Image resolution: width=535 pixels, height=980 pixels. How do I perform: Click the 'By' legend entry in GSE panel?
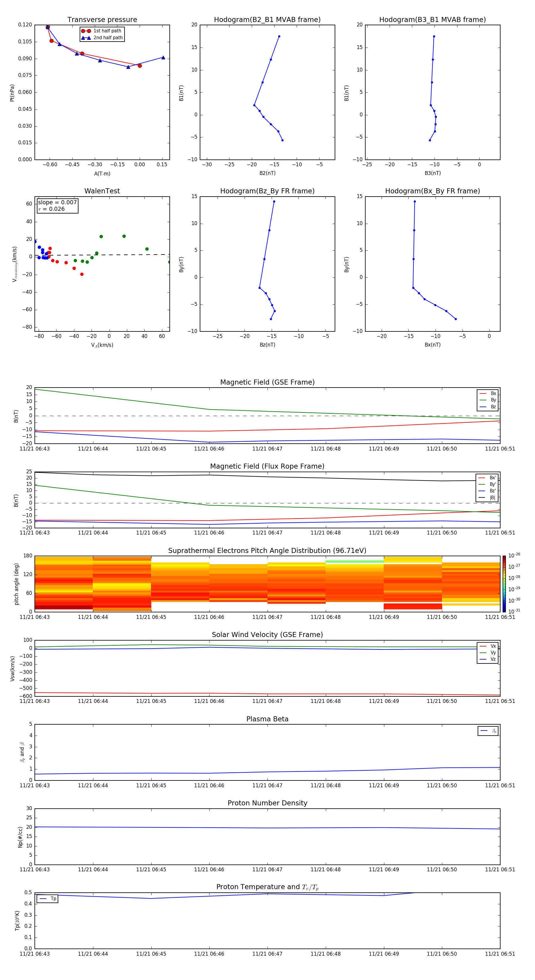tap(488, 400)
